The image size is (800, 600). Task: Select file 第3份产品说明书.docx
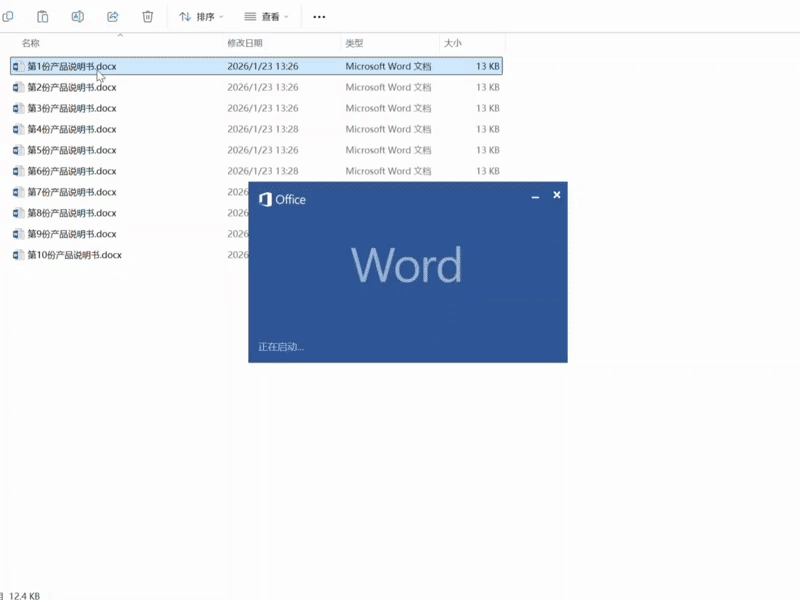pos(72,108)
